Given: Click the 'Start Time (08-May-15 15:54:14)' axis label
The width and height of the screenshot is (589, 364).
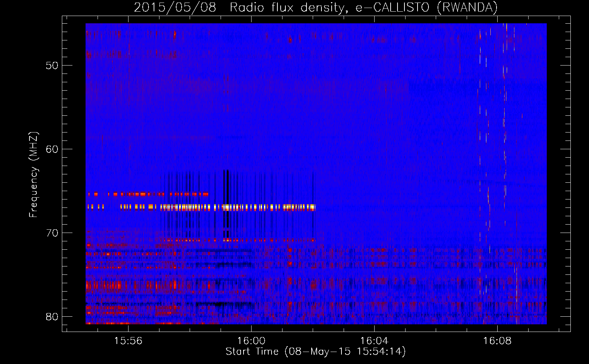Looking at the screenshot, I should click(316, 352).
